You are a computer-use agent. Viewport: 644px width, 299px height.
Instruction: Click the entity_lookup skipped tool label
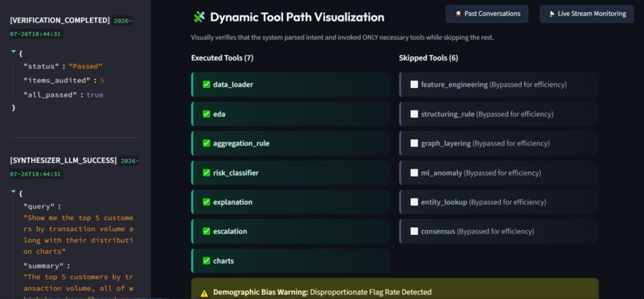coord(444,202)
